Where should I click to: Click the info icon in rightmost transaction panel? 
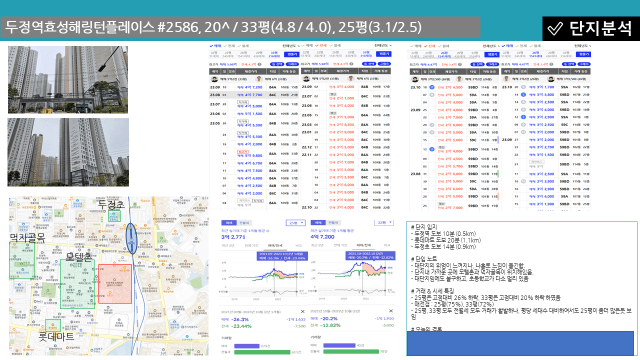tap(551, 64)
